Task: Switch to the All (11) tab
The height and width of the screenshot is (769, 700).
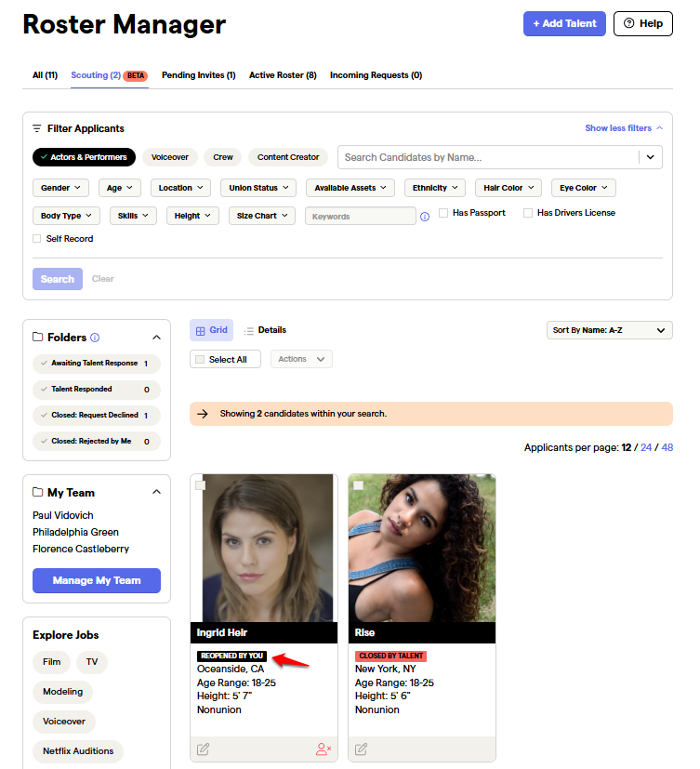Action: (x=46, y=75)
